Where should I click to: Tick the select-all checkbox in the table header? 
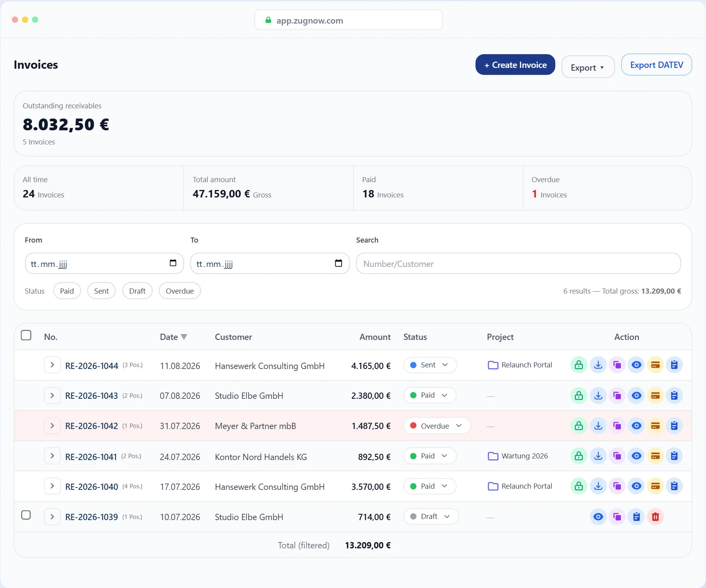26,335
